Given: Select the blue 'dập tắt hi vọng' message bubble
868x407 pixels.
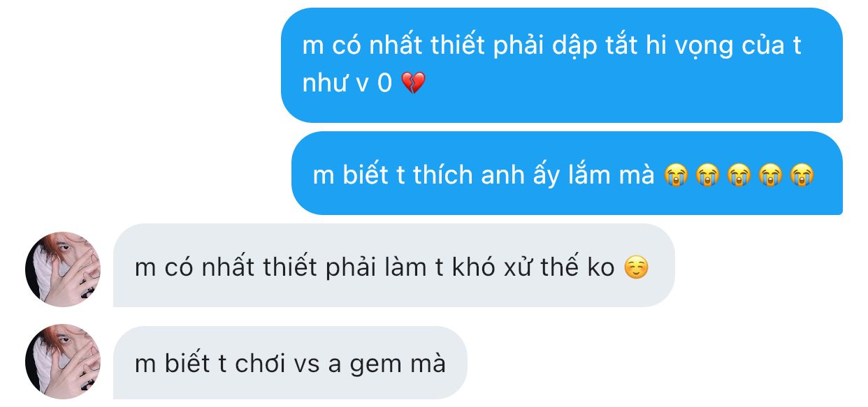Looking at the screenshot, I should click(562, 65).
